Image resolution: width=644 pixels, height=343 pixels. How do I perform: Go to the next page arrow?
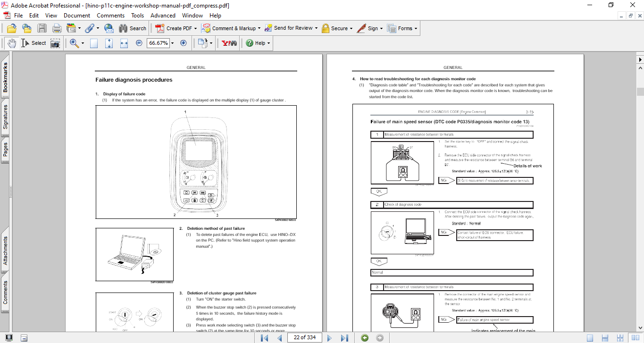329,337
